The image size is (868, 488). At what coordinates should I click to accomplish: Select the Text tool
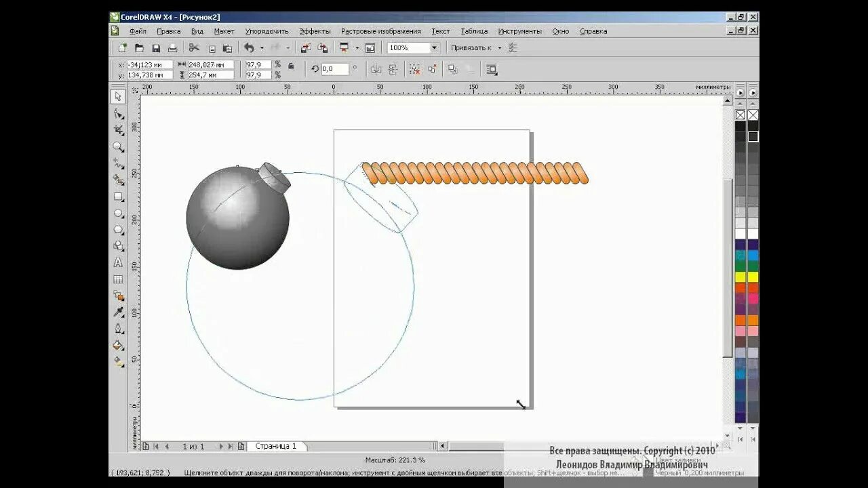pos(118,263)
